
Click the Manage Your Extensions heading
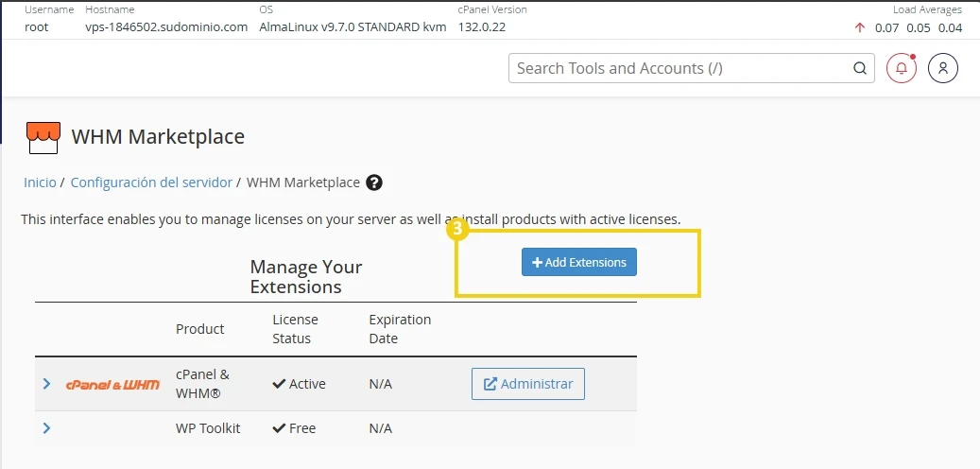pos(305,276)
